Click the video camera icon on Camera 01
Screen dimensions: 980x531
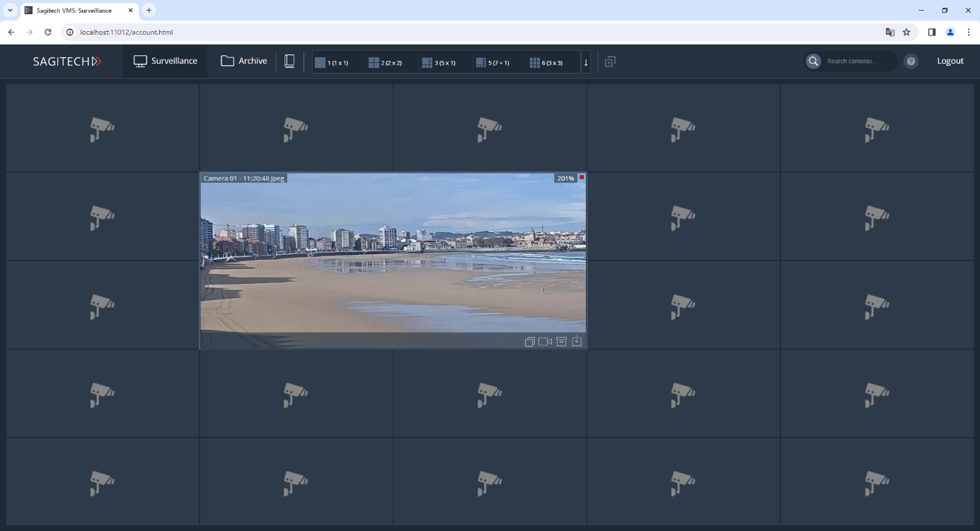[545, 342]
